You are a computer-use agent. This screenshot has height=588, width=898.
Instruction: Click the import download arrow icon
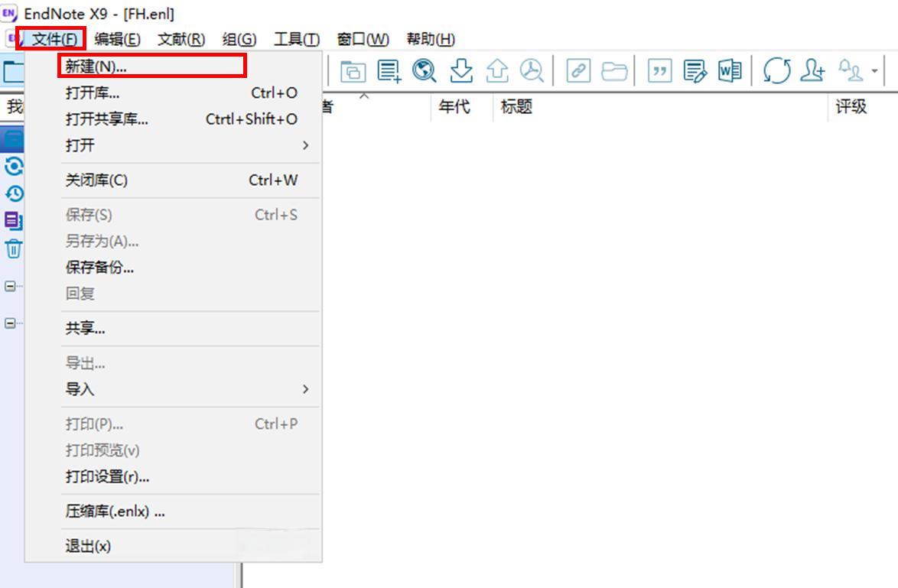coord(461,71)
